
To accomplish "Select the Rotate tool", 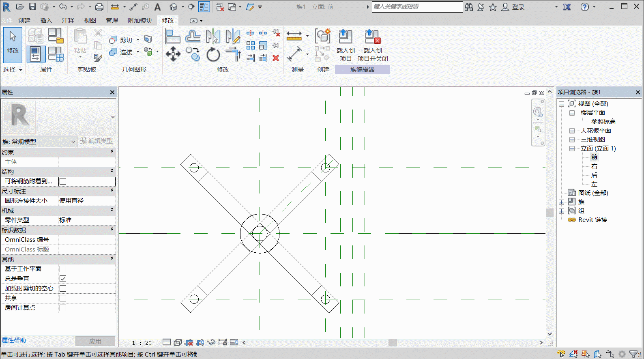I will [213, 54].
